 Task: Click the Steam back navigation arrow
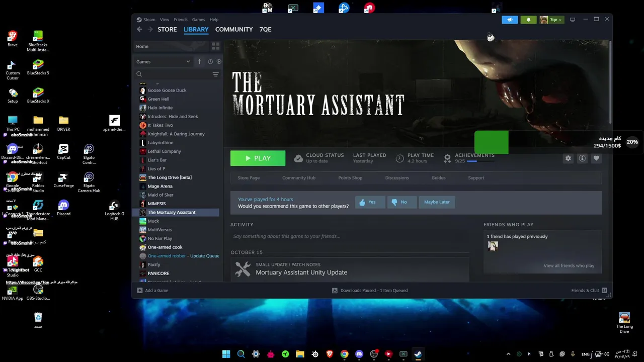click(139, 30)
